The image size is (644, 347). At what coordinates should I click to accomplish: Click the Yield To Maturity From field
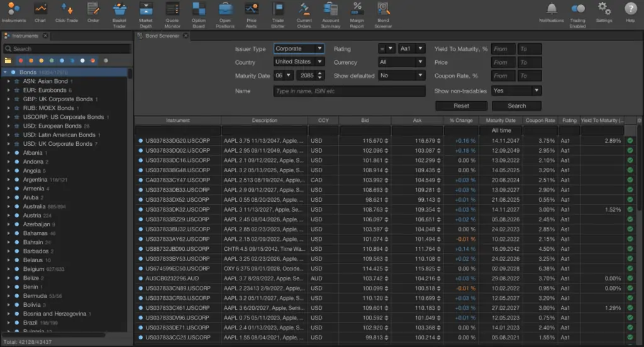tap(503, 49)
